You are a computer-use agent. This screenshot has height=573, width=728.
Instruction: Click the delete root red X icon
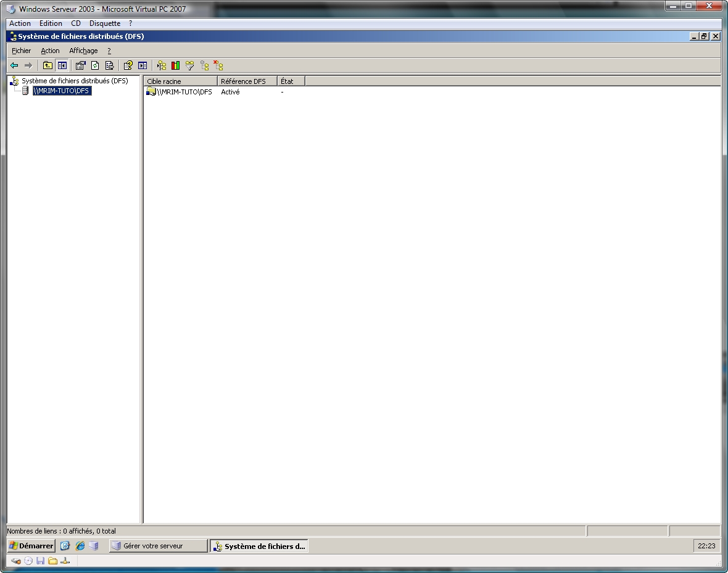[x=218, y=65]
